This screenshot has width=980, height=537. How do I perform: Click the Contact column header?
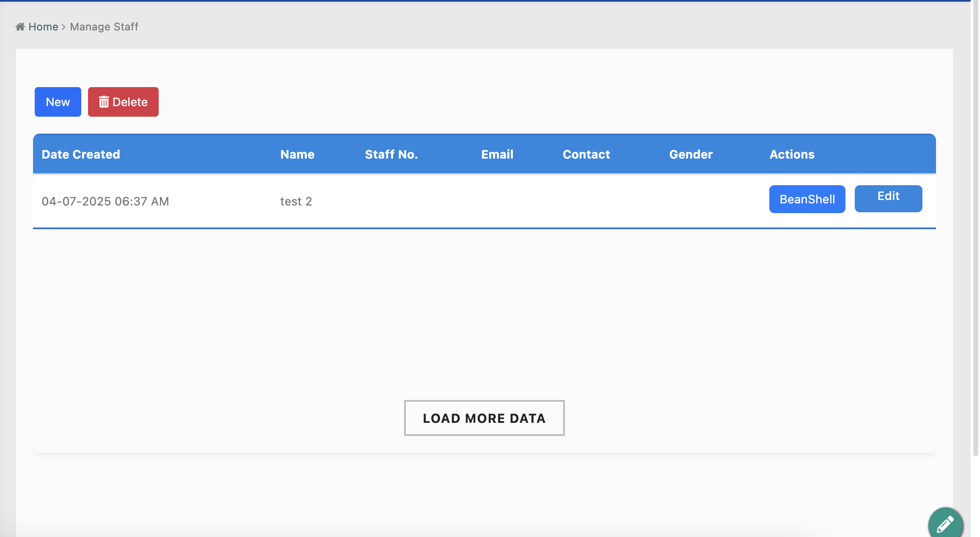[586, 154]
